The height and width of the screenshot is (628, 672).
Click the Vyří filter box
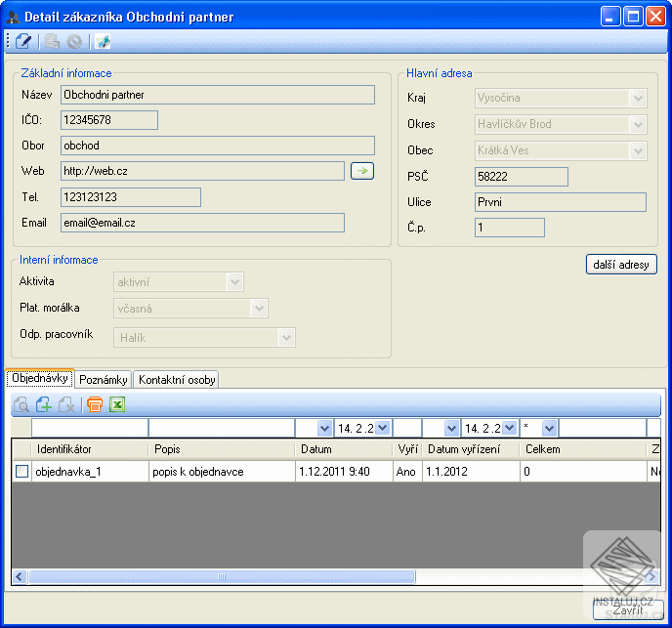(407, 428)
